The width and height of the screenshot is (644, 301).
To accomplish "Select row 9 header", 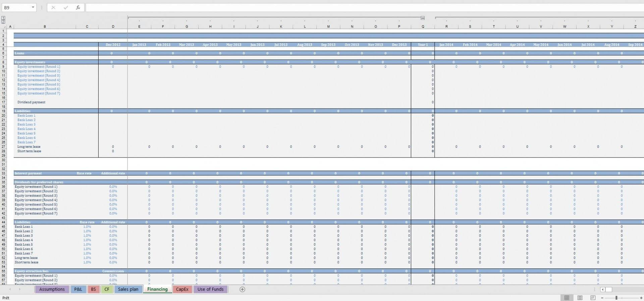I will (4, 66).
